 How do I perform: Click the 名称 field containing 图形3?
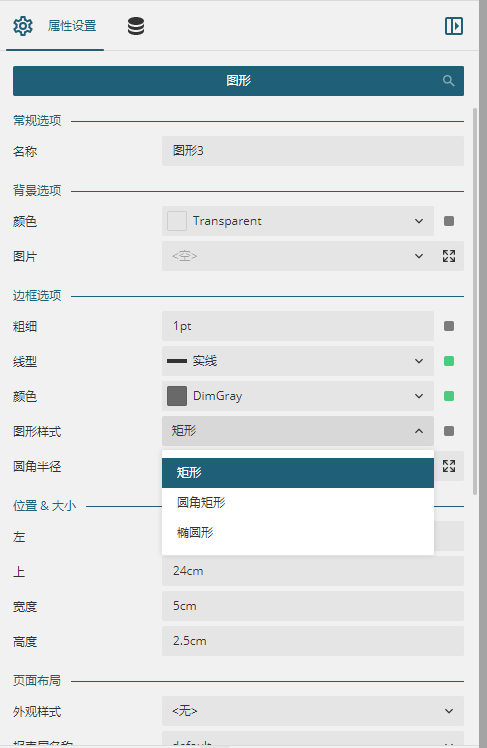tap(313, 151)
